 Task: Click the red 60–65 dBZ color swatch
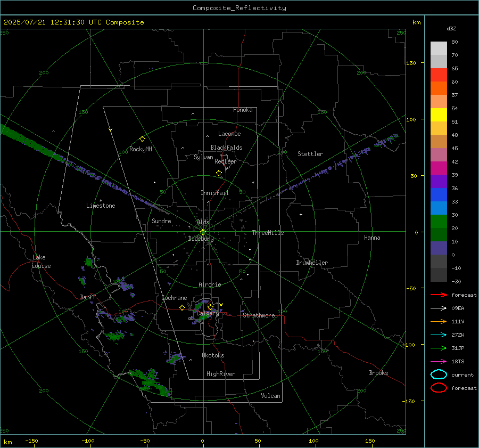[x=439, y=75]
